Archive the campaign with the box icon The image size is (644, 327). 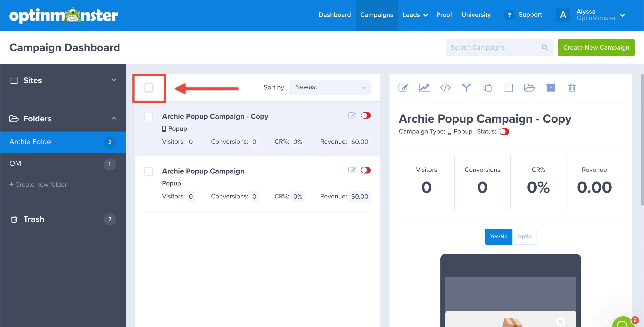coord(551,87)
